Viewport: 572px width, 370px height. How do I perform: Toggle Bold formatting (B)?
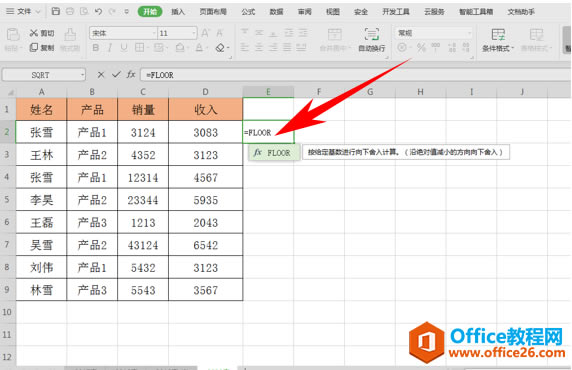click(x=96, y=47)
